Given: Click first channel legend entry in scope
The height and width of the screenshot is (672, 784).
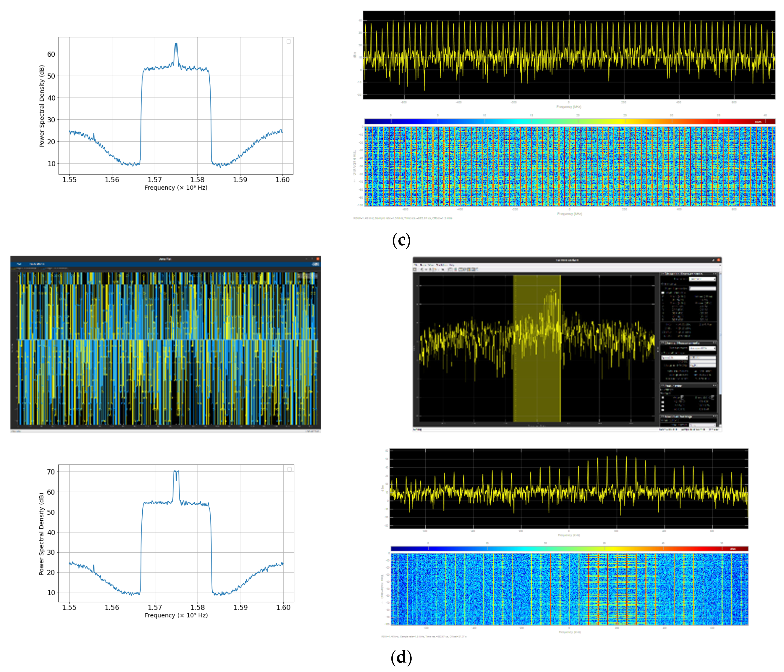Looking at the screenshot, I should [x=24, y=268].
